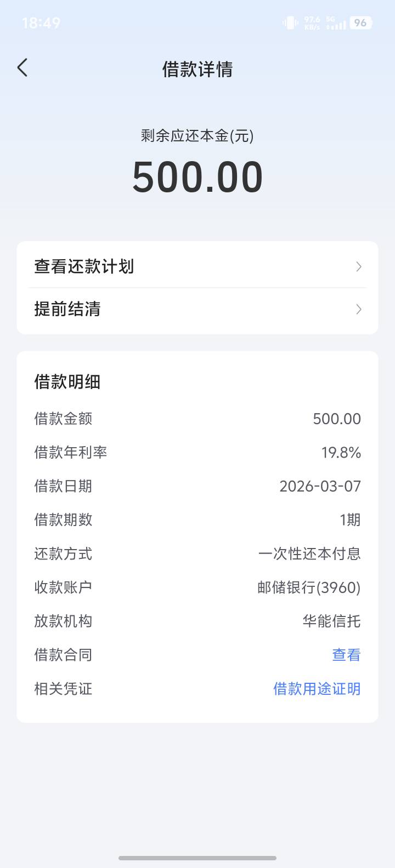395x868 pixels.
Task: Tap the battery level indicator
Action: tap(360, 23)
